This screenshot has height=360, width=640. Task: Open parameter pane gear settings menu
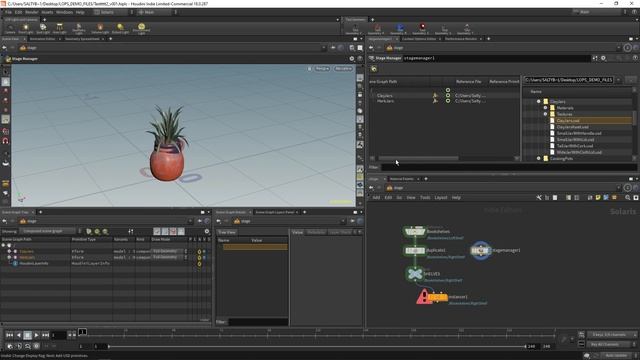click(x=603, y=58)
